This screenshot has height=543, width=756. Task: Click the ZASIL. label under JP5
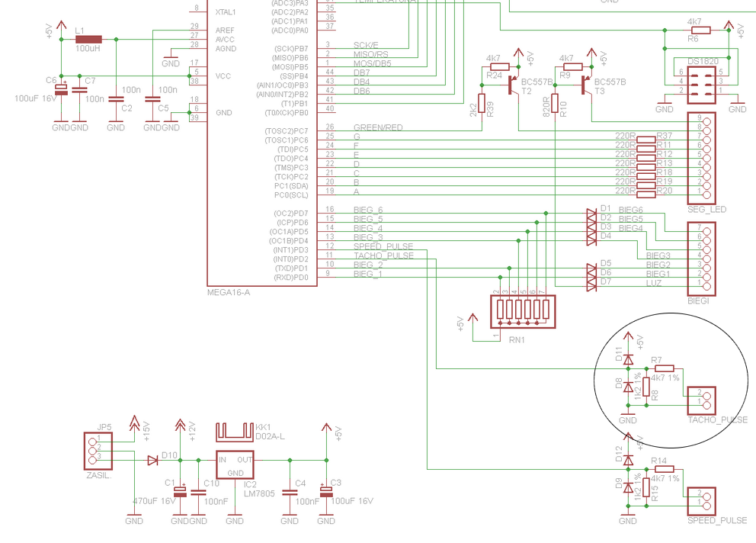click(99, 475)
